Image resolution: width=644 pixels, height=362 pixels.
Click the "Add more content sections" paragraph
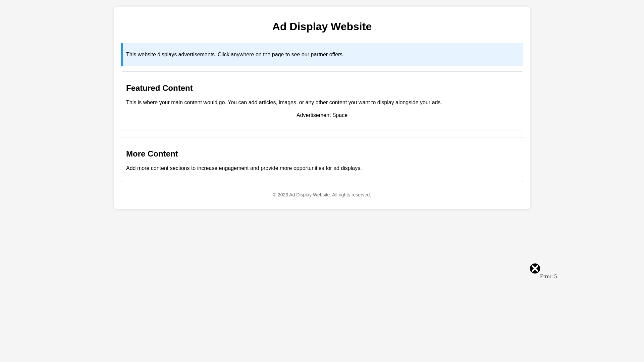(244, 168)
